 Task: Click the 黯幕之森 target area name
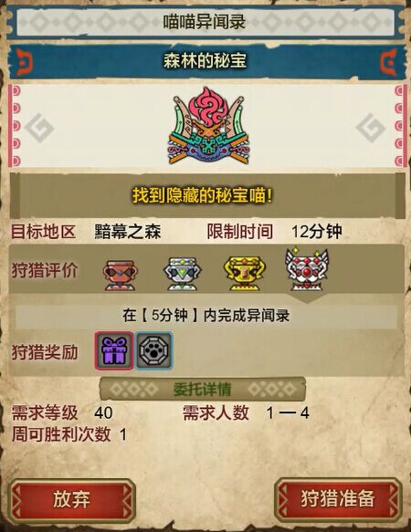pos(128,232)
